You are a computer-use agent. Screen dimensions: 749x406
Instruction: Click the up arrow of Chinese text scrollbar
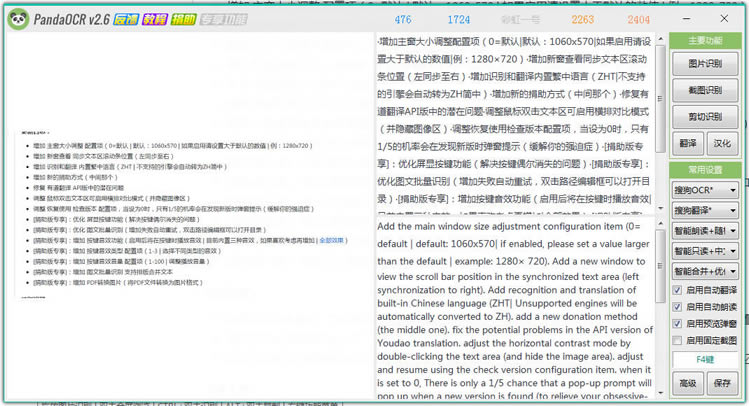[661, 39]
